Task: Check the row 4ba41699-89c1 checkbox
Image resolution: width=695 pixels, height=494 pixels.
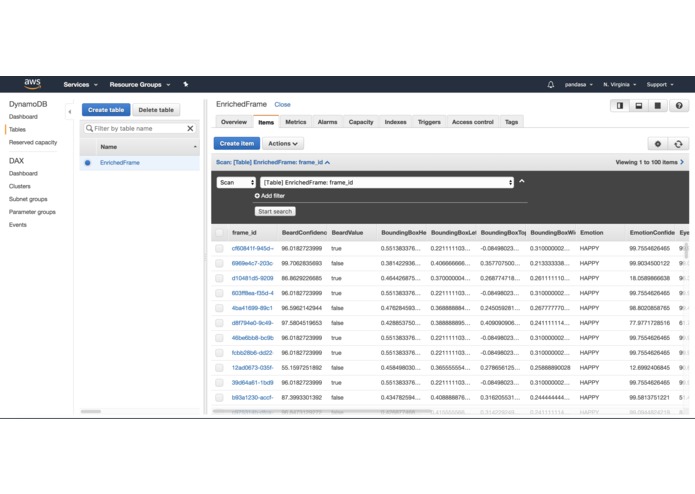Action: point(219,308)
